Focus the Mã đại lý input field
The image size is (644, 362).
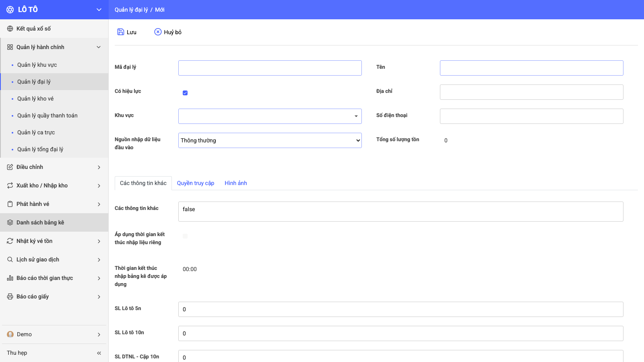coord(270,68)
